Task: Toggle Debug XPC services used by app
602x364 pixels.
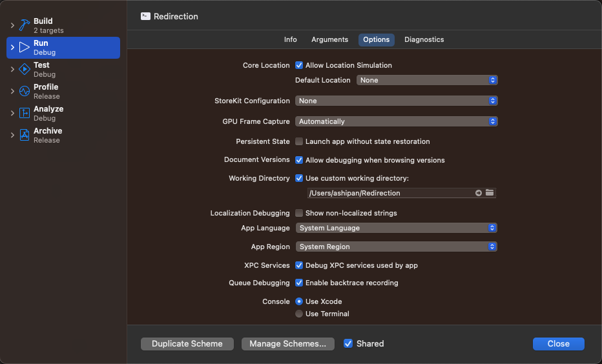Action: [299, 265]
